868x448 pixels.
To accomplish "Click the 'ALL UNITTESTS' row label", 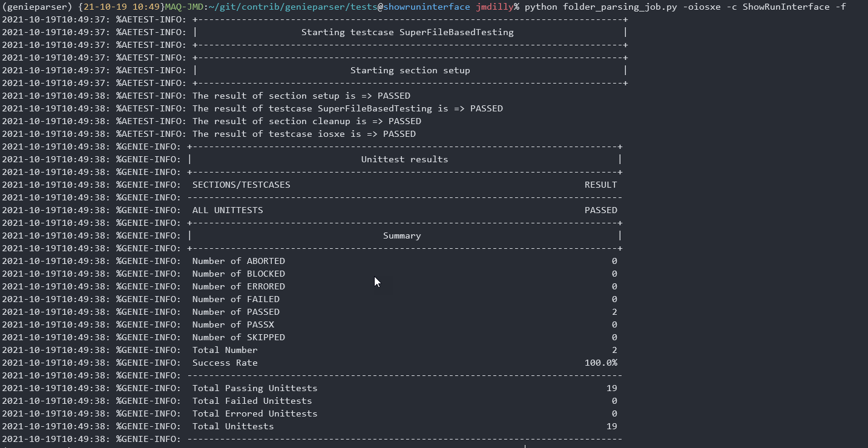I will pos(228,210).
